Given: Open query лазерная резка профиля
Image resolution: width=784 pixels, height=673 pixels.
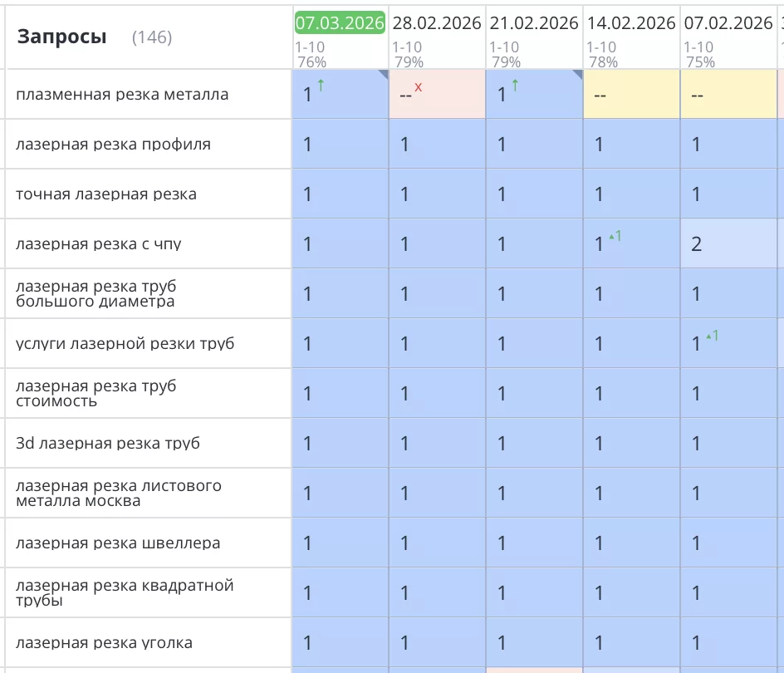Looking at the screenshot, I should (x=113, y=145).
